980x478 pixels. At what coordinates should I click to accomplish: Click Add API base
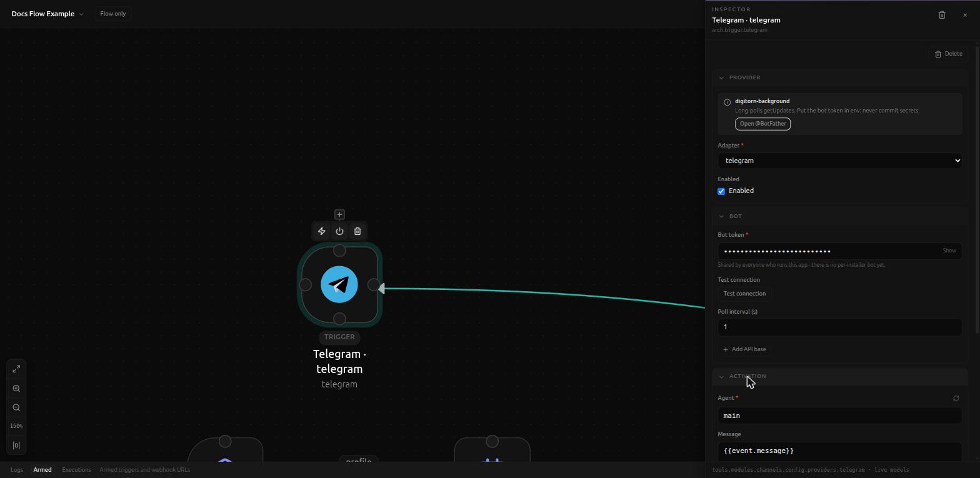744,349
